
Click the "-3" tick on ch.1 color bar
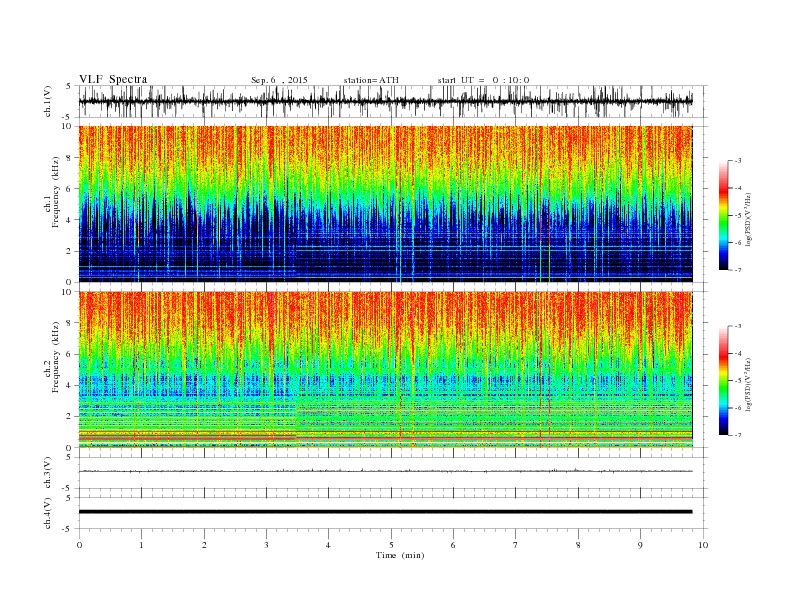click(x=738, y=161)
